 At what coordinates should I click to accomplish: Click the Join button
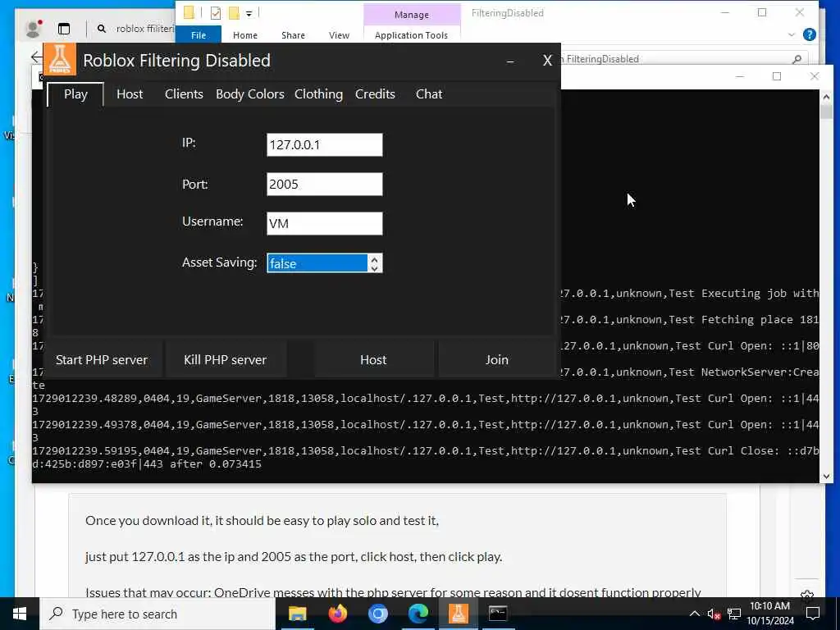(496, 360)
